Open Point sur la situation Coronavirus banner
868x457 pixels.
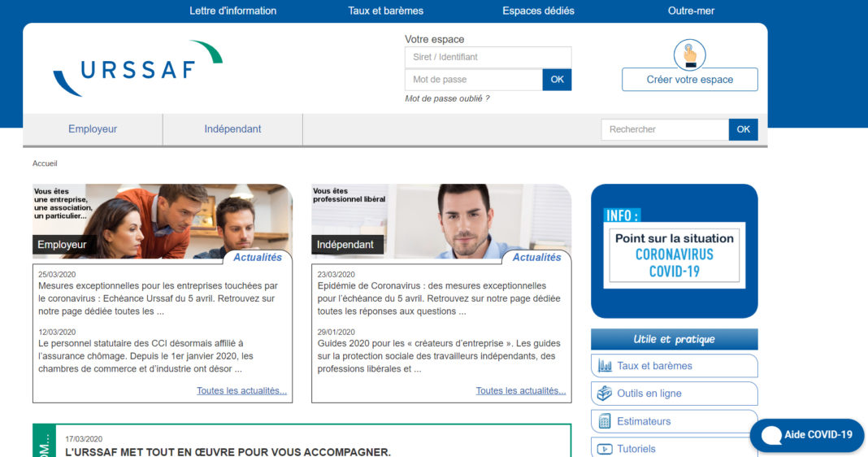coord(675,251)
